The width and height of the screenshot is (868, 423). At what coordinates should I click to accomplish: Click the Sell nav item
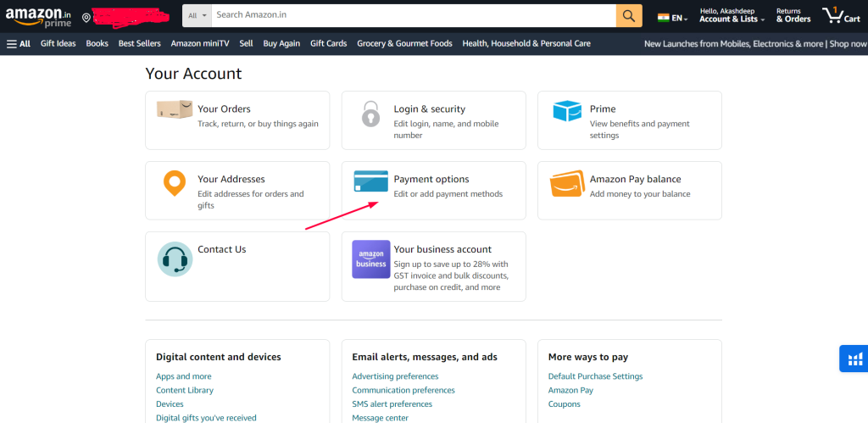247,43
